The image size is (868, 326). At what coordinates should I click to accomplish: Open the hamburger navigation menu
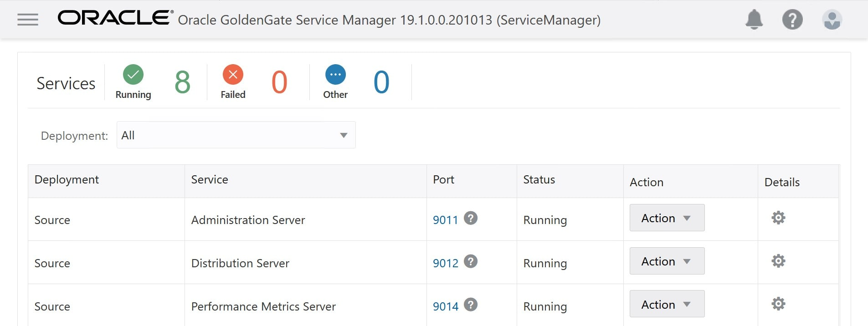coord(28,20)
